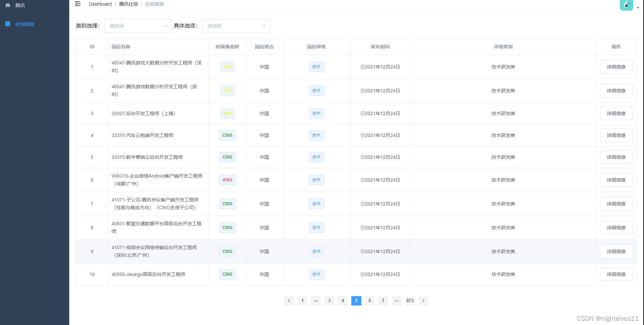Viewport: 644px width, 325px height.
Task: Open 详细信息 for row 3 后台开发工程师
Action: point(616,113)
